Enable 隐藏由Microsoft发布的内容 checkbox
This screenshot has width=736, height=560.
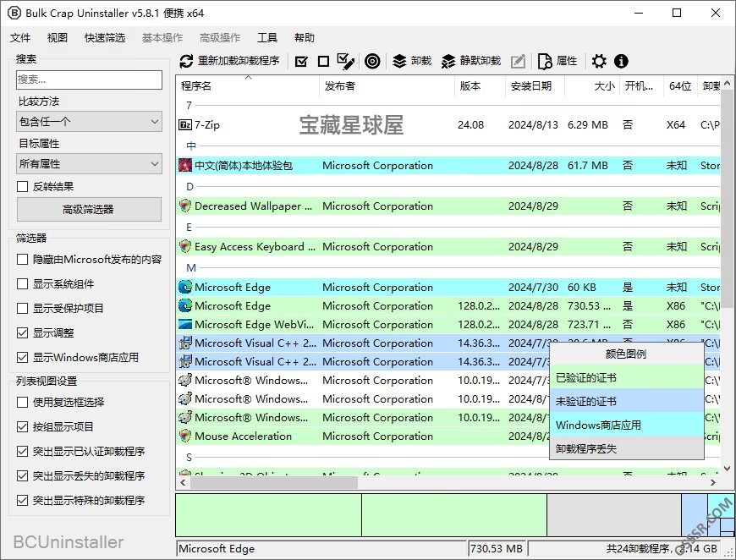click(23, 259)
